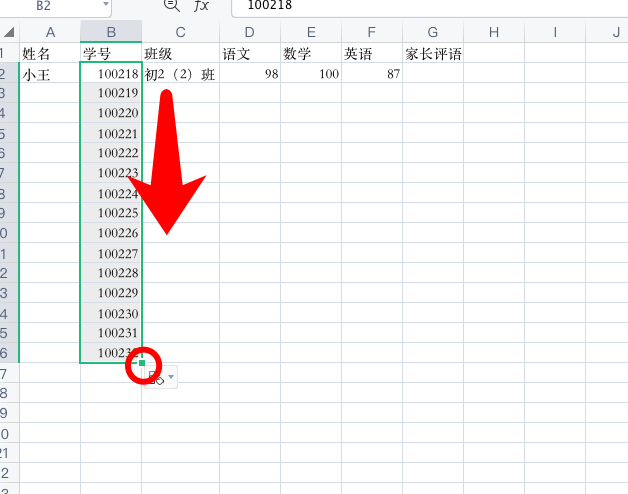Image resolution: width=628 pixels, height=494 pixels.
Task: Select cell with value 100221
Action: point(111,133)
